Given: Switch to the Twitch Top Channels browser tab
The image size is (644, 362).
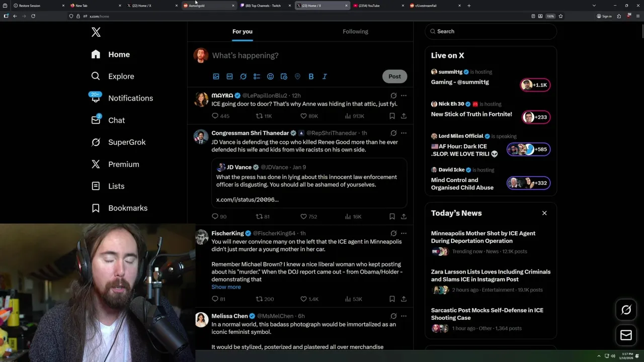Looking at the screenshot, I should [x=266, y=6].
